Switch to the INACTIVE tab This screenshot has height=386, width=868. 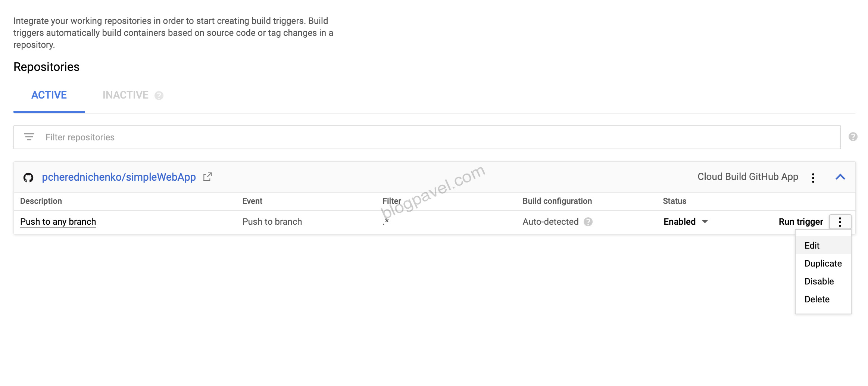(125, 95)
